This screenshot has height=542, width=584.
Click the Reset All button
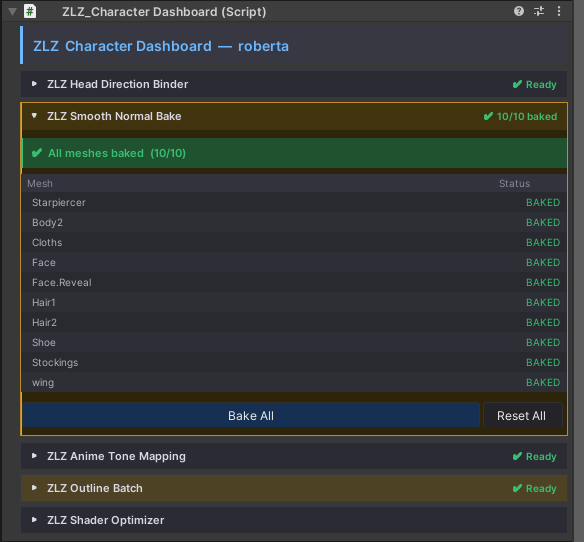pyautogui.click(x=522, y=415)
